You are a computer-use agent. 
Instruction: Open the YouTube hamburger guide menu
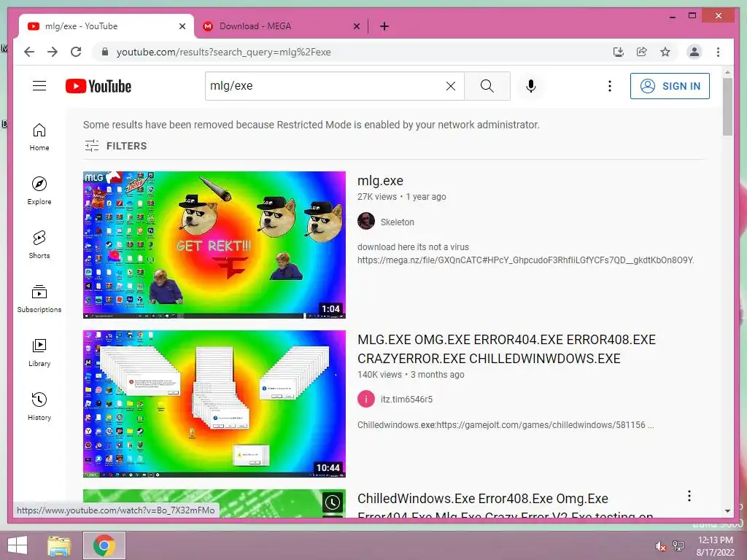(39, 86)
